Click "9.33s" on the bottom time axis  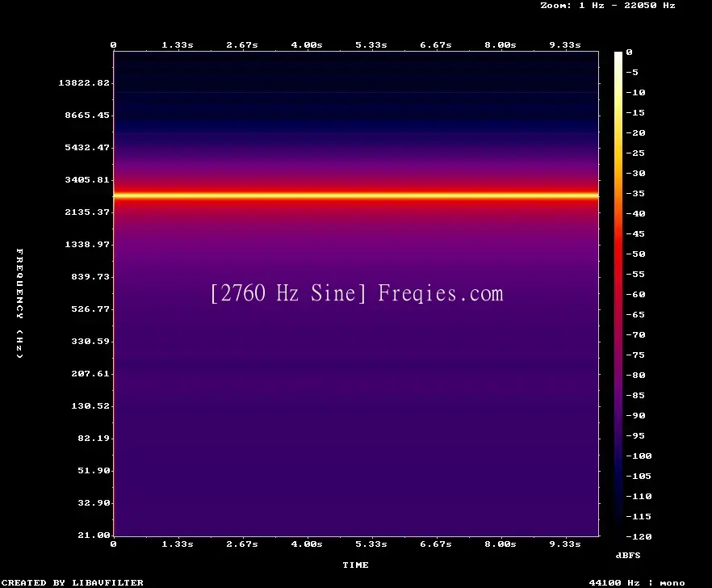coord(565,544)
